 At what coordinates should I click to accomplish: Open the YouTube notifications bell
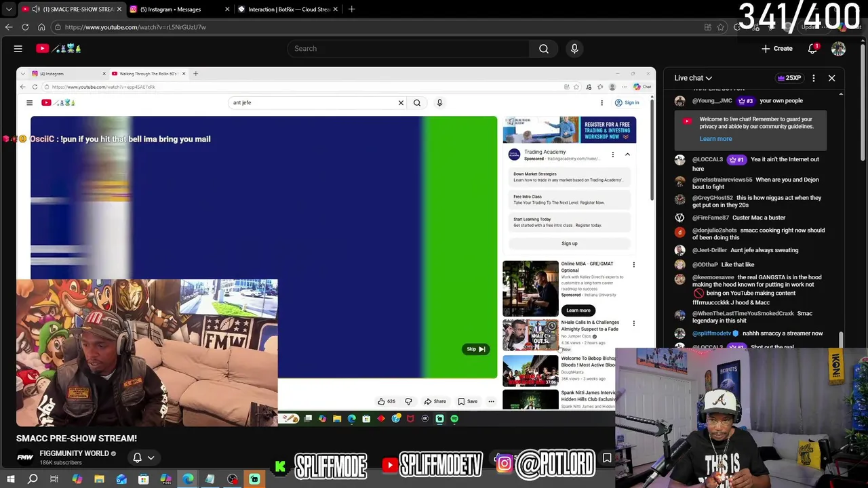coord(812,48)
